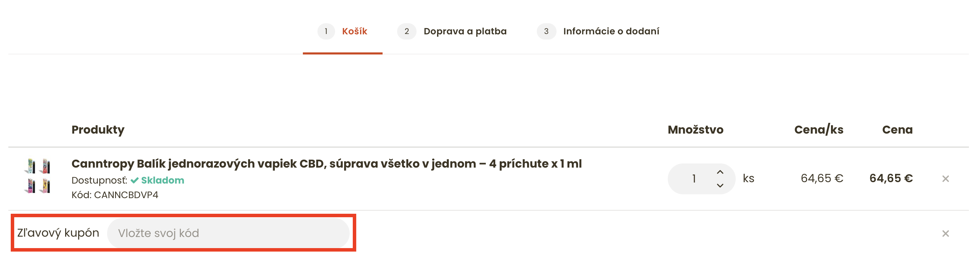Open the Informácie o dodaní step

pyautogui.click(x=611, y=31)
